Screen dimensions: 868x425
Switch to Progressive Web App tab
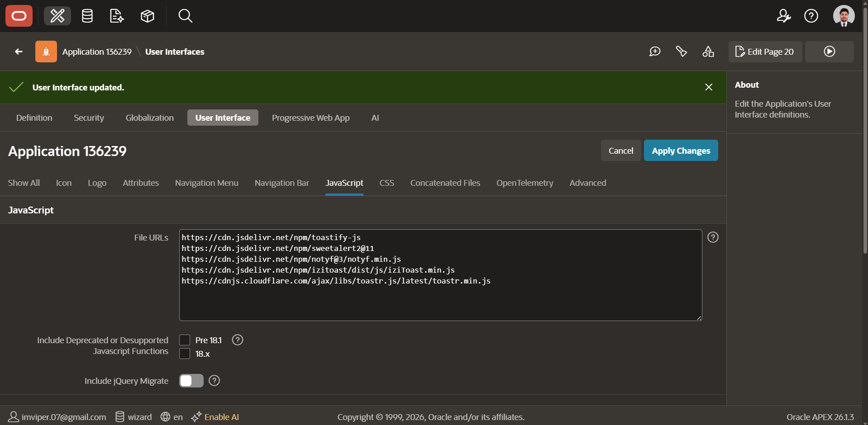click(311, 118)
